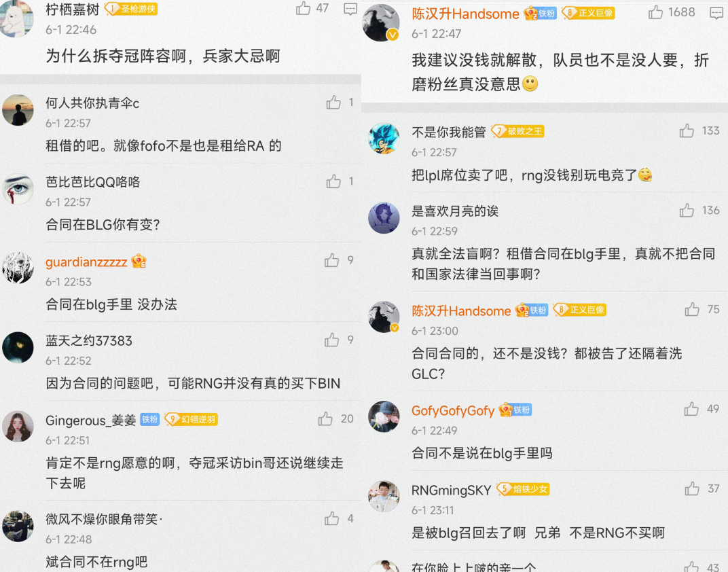
Task: Open GofyGofyGofy's profile via username
Action: 453,410
